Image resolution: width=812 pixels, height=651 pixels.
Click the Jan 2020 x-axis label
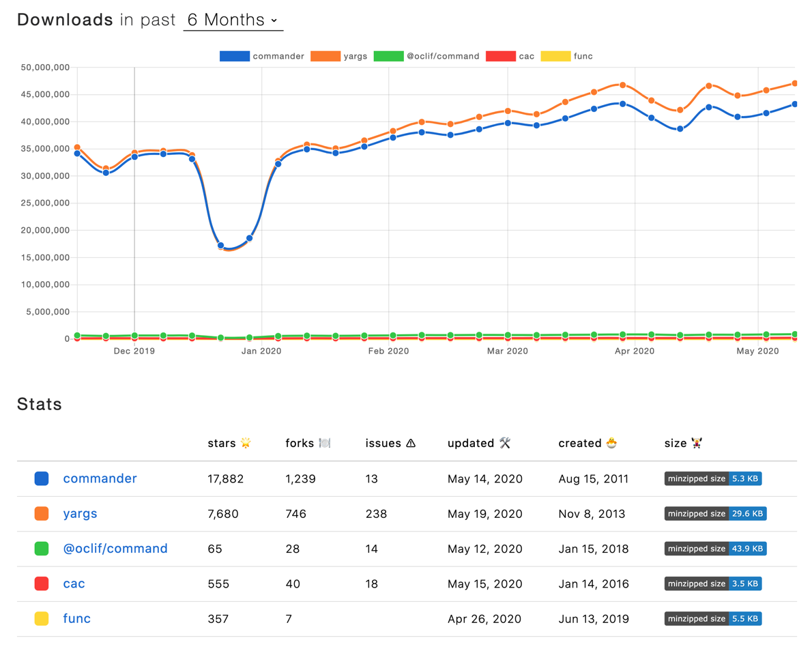(261, 351)
